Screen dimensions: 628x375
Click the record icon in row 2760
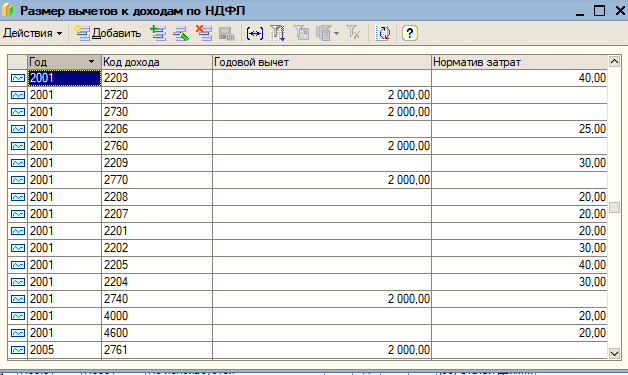pos(18,146)
